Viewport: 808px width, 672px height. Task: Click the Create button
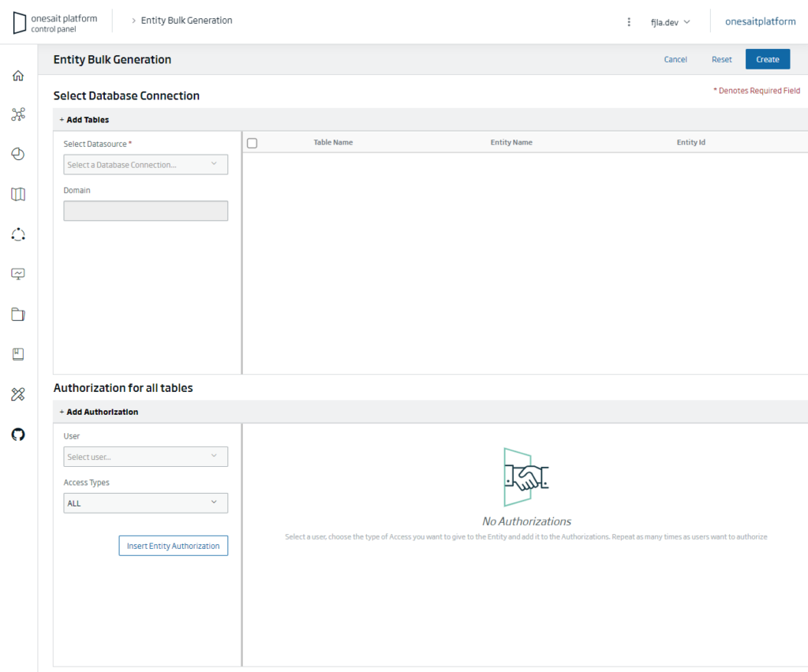click(768, 59)
